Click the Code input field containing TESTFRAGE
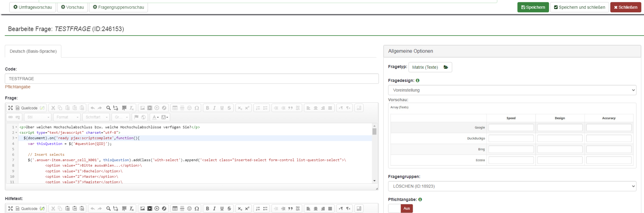This screenshot has width=644, height=213. [x=192, y=79]
